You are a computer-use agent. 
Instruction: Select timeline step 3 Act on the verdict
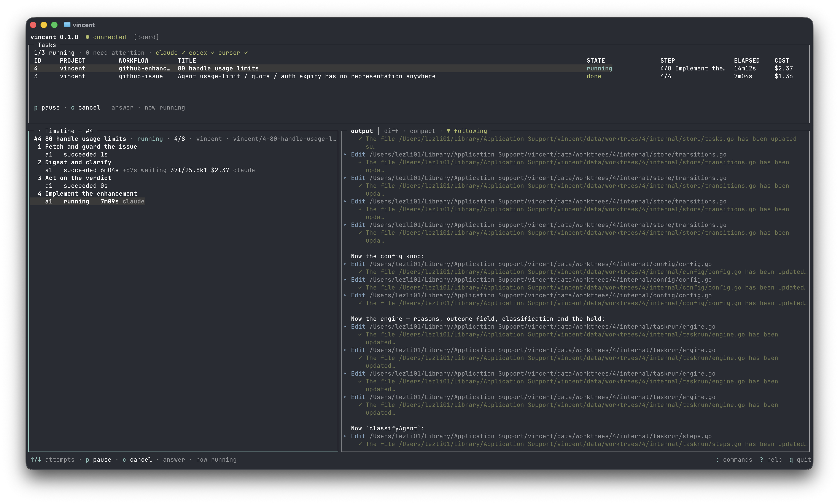(x=74, y=178)
